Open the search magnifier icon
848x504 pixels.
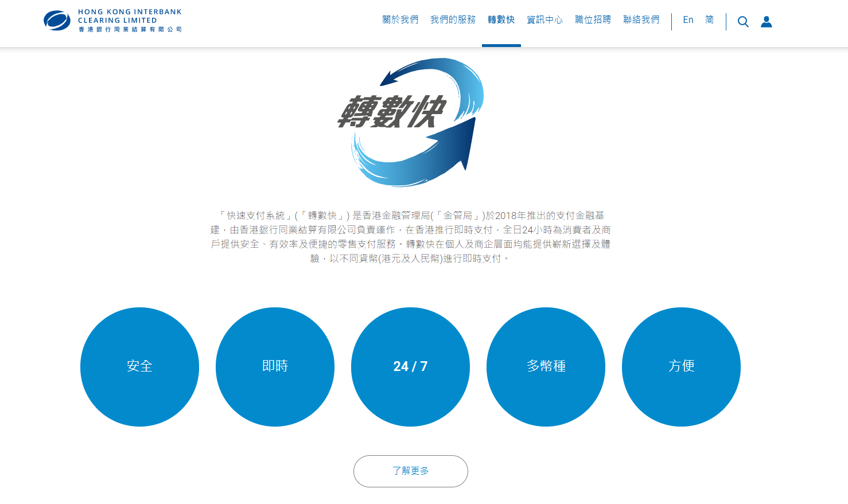pyautogui.click(x=743, y=22)
